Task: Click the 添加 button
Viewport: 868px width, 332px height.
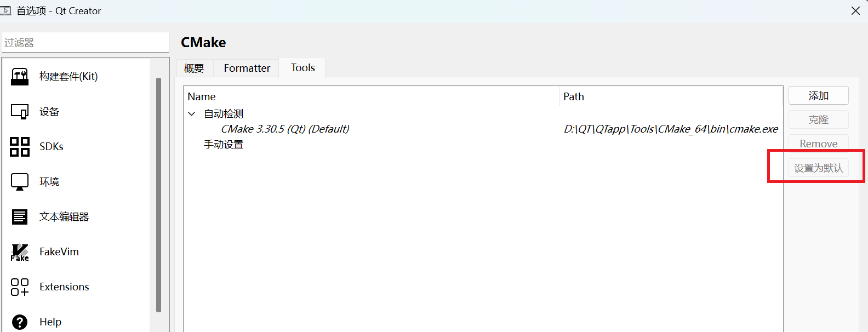Action: pos(819,95)
